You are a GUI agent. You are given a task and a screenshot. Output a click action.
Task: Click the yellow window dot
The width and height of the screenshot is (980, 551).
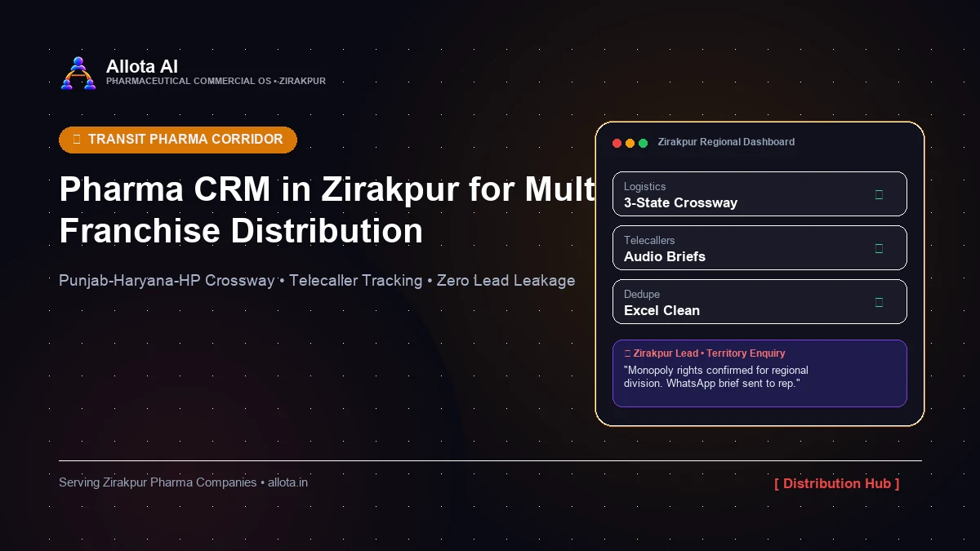click(630, 143)
